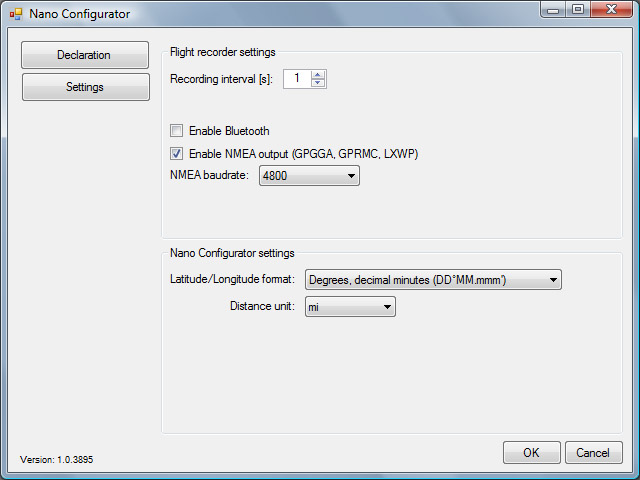
Task: Click the Nano Configurator title bar icon
Action: [16, 14]
